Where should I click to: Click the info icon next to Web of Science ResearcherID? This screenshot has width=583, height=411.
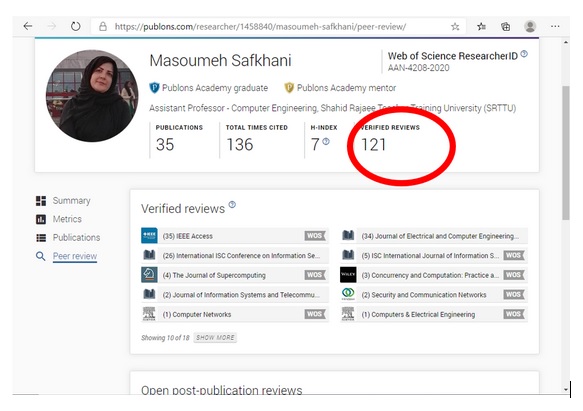pyautogui.click(x=524, y=54)
